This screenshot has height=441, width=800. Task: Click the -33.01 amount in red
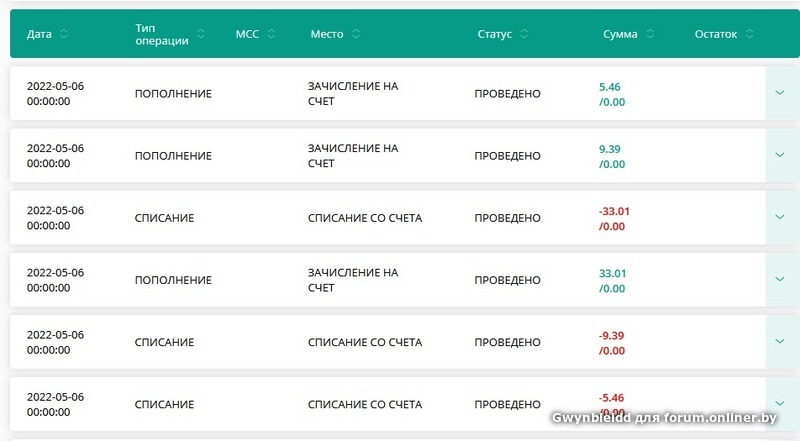click(x=614, y=211)
